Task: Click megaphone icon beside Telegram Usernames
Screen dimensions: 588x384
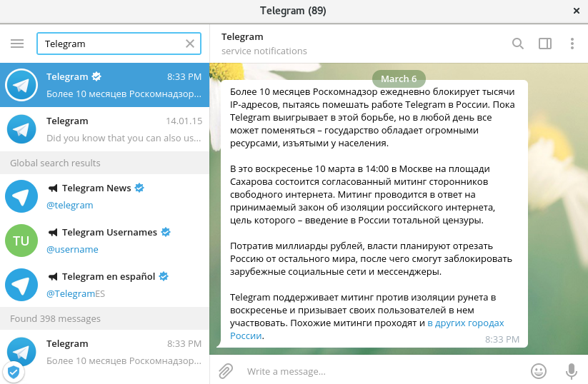Action: 53,232
